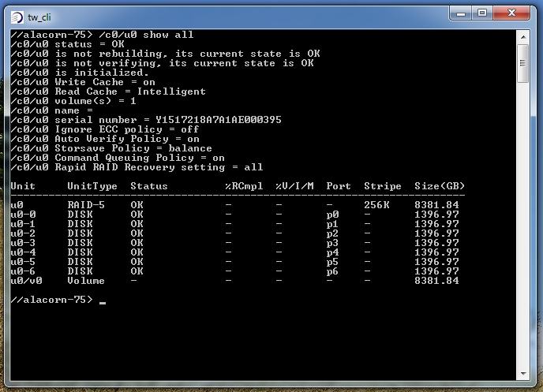Click the 'u0-1' unit cell
Viewport: 543px width, 392px height.
[x=23, y=224]
